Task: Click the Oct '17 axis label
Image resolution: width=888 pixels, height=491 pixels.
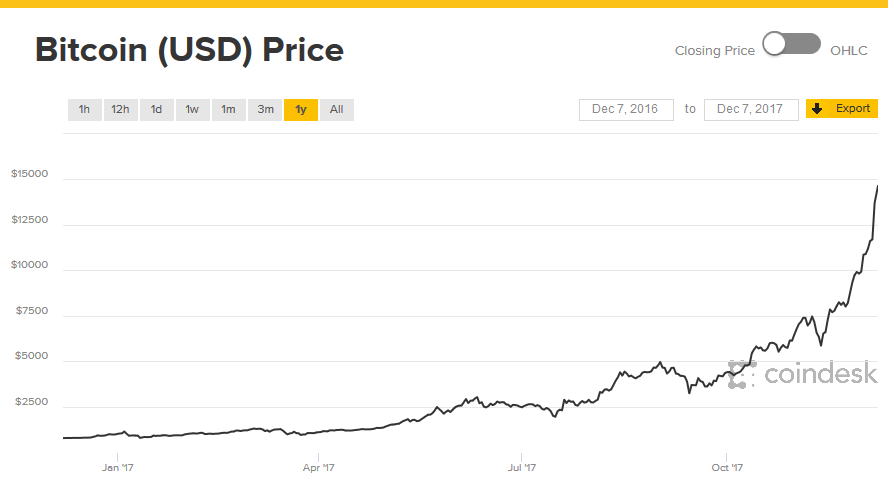Action: 727,467
